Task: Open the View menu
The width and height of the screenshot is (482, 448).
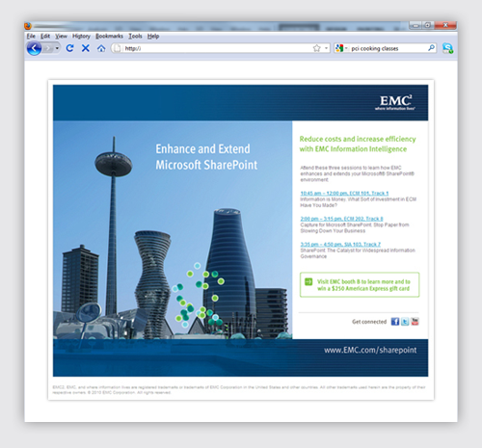Action: (x=61, y=36)
